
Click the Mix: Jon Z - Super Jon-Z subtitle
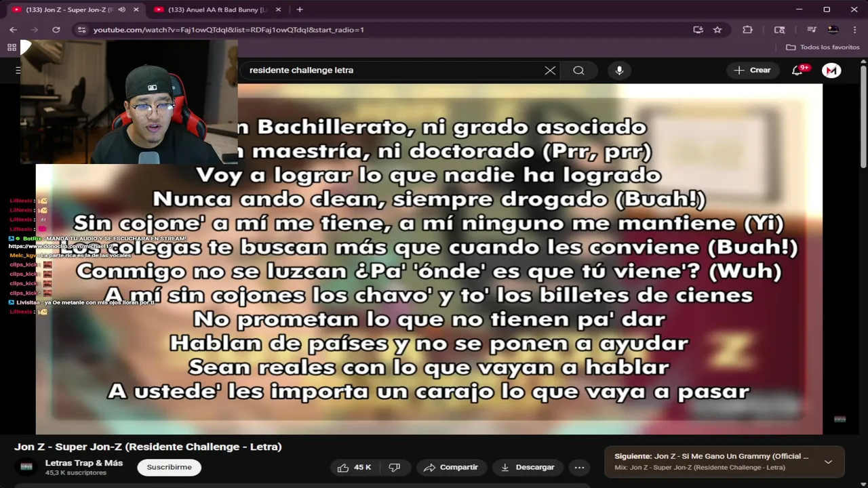point(700,468)
